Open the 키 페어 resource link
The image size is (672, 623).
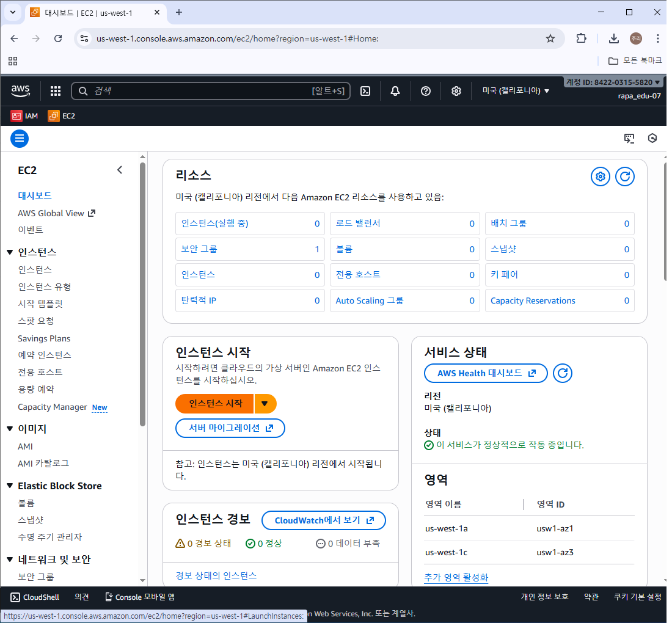point(505,275)
